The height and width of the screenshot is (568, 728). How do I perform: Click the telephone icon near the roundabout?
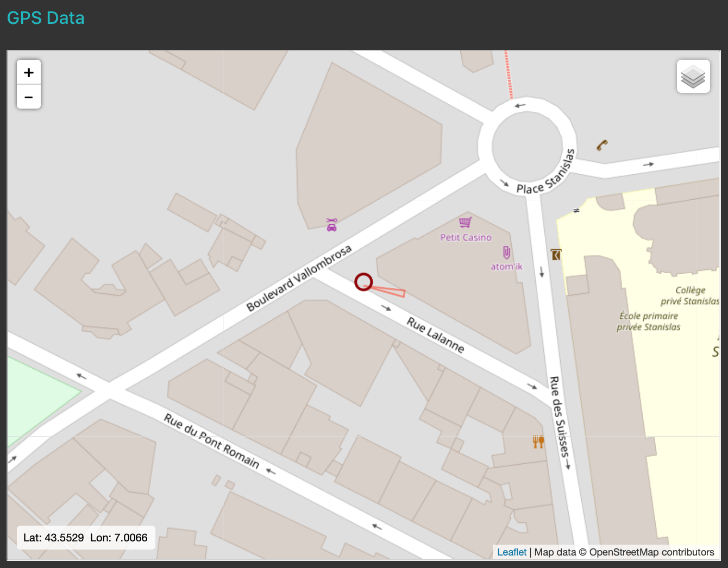point(602,145)
